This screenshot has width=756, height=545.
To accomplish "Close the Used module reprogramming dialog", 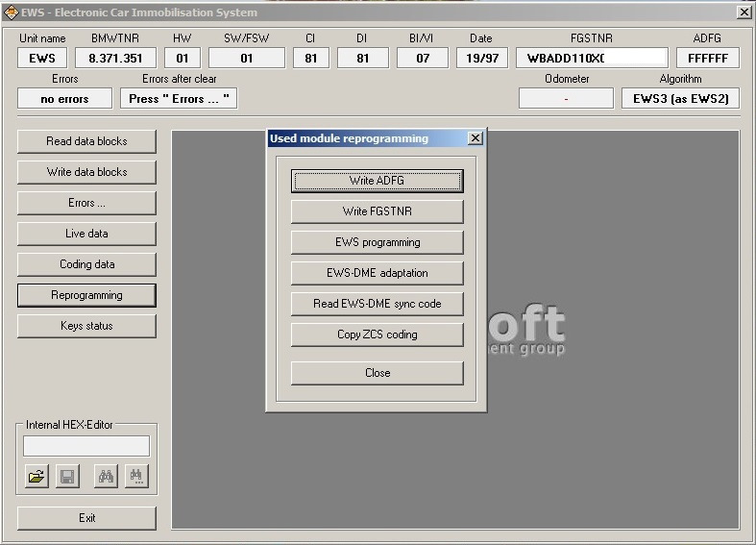I will (475, 138).
